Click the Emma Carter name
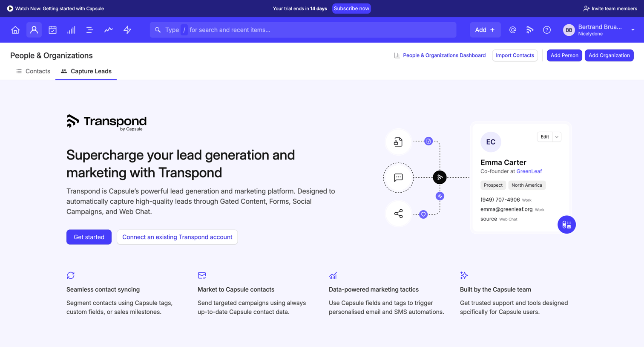Image resolution: width=644 pixels, height=347 pixels. [503, 162]
